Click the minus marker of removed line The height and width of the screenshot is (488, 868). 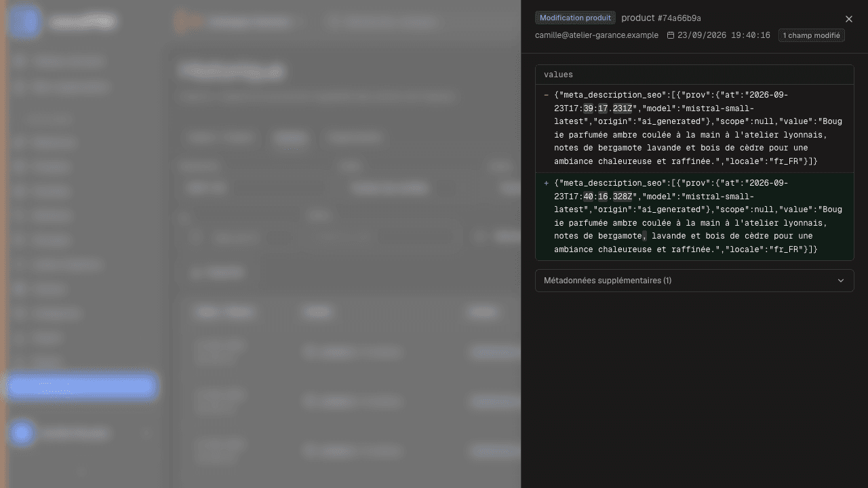tap(547, 96)
